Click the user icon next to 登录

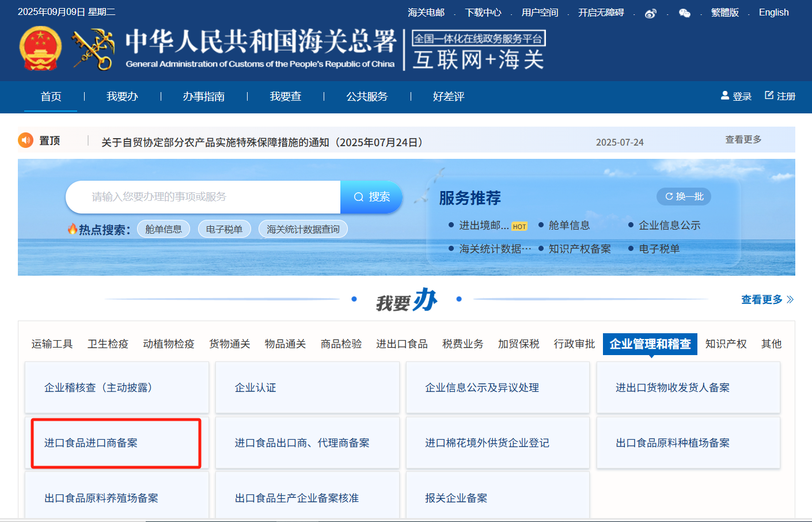tap(725, 96)
